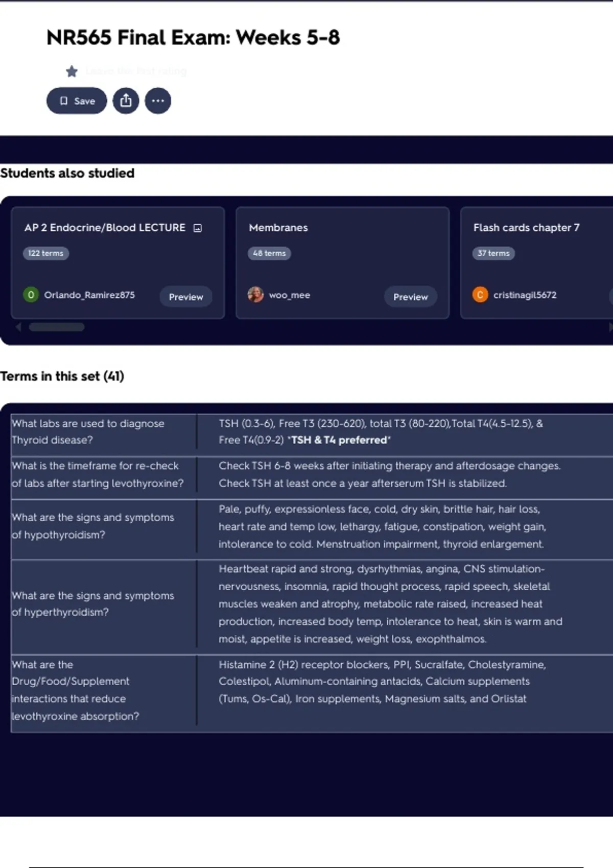
Task: Click the image icon beside AP 2 Endocrine/Blood LECTURE
Action: [x=198, y=228]
